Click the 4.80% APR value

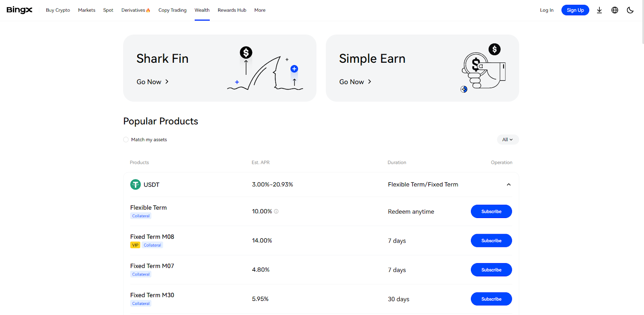(261, 270)
